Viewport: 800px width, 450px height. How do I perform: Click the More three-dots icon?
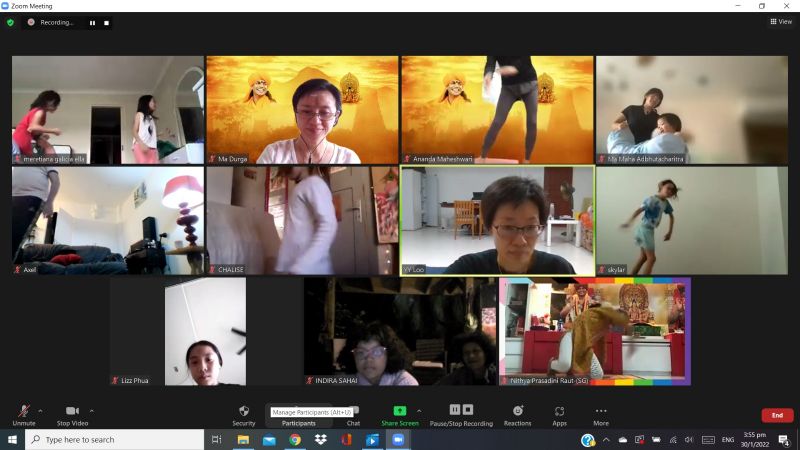[601, 411]
